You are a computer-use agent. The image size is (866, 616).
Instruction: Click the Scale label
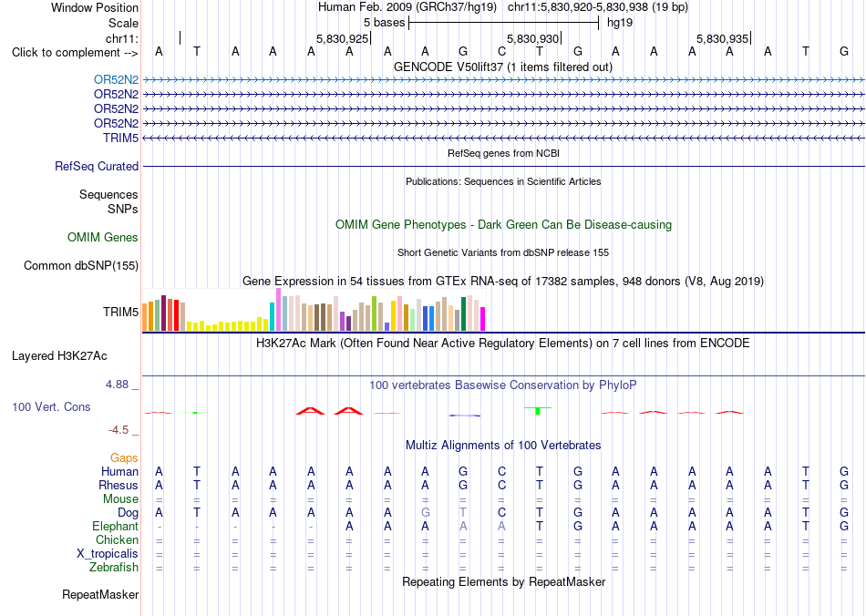pos(123,23)
